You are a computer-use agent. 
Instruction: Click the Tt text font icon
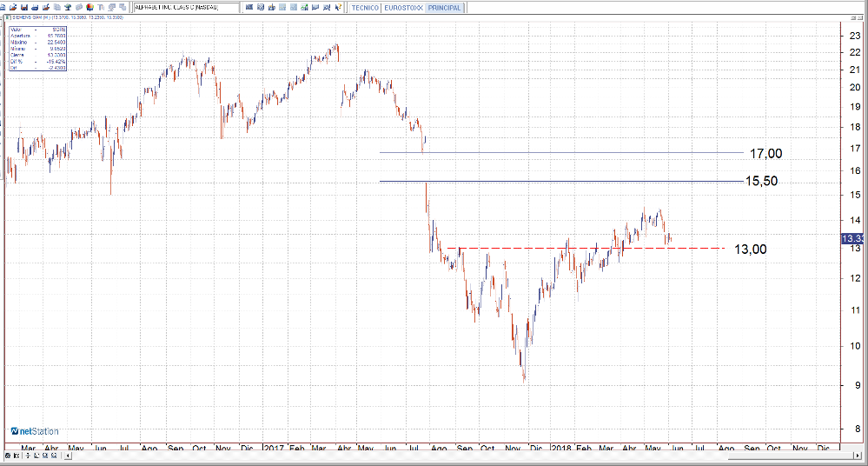click(101, 7)
